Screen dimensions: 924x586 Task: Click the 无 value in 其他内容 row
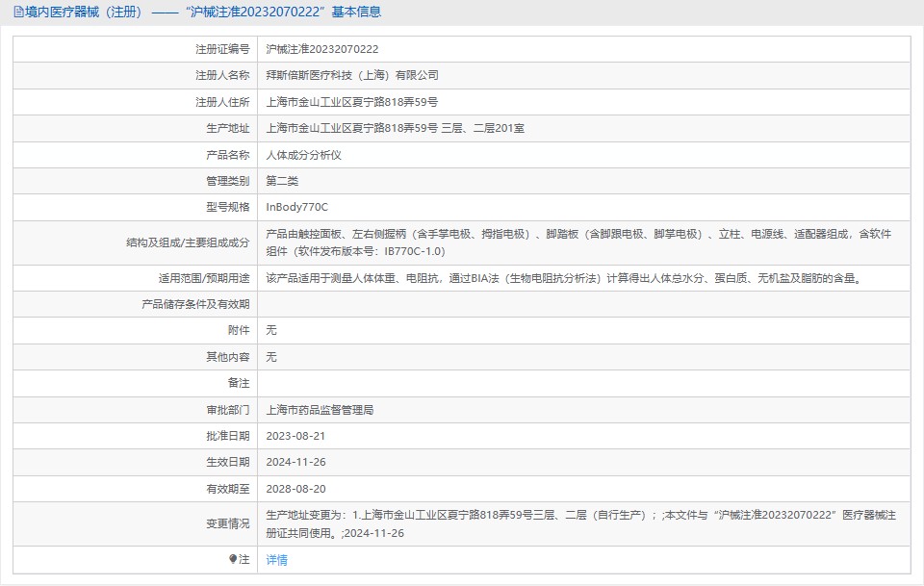271,357
